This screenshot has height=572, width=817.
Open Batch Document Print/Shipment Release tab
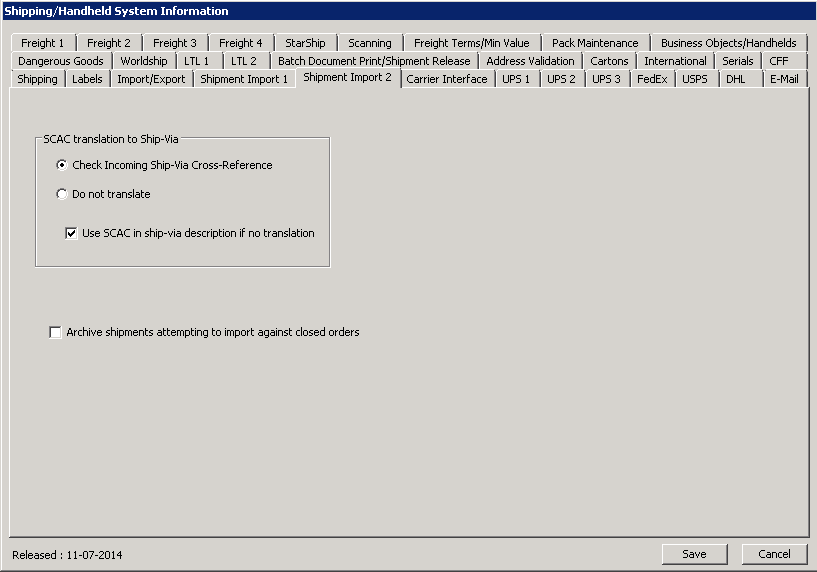(x=374, y=61)
